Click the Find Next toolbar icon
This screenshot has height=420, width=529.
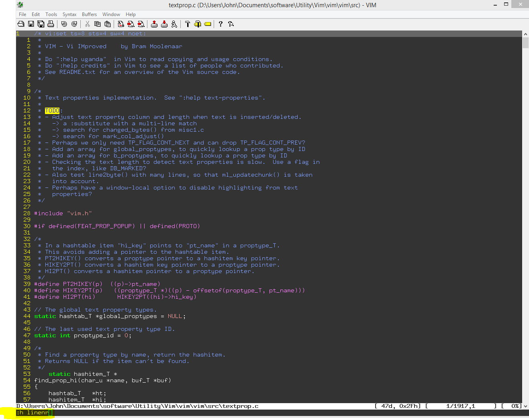coord(131,24)
